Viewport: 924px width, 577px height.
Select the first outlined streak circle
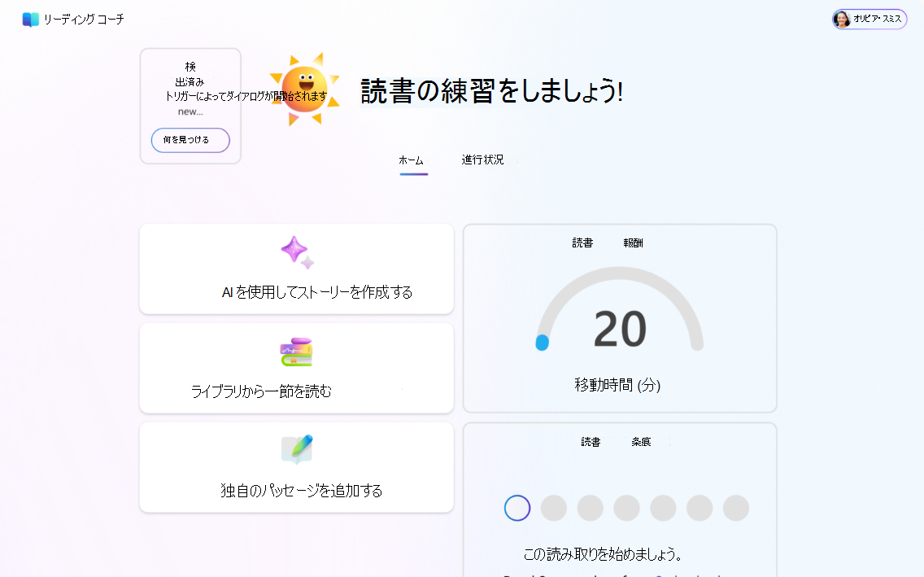point(517,508)
